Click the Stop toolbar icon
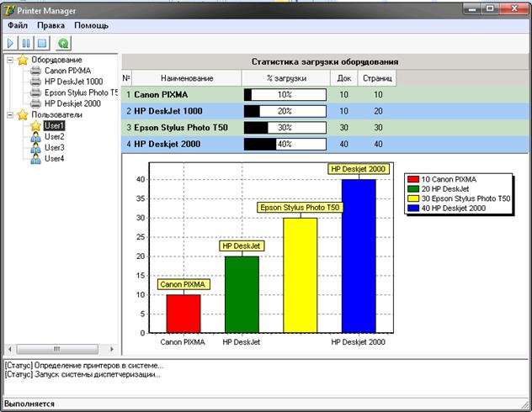Screen dimensions: 532x412 point(42,43)
